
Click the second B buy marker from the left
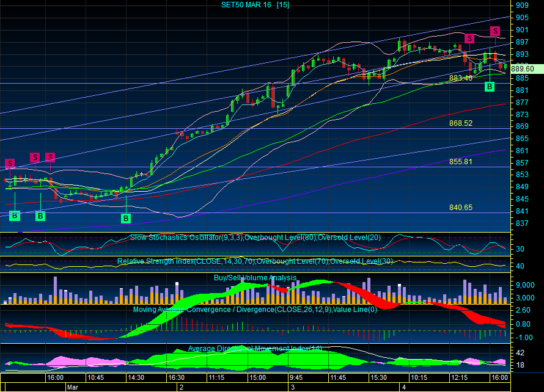pos(40,216)
